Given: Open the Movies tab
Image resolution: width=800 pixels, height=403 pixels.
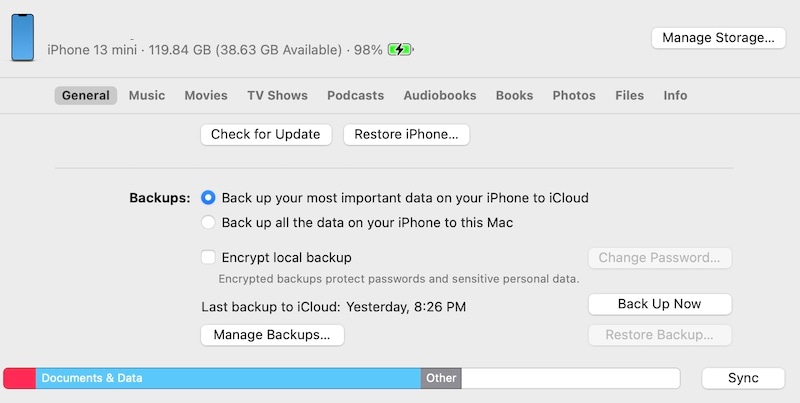Looking at the screenshot, I should tap(206, 96).
